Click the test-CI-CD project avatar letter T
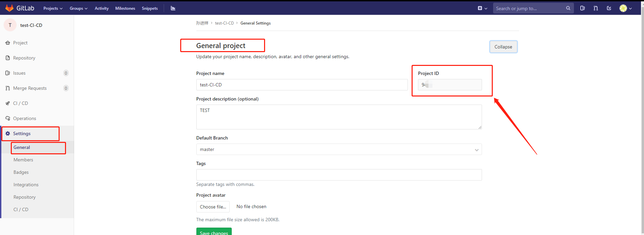The height and width of the screenshot is (235, 644). click(10, 25)
